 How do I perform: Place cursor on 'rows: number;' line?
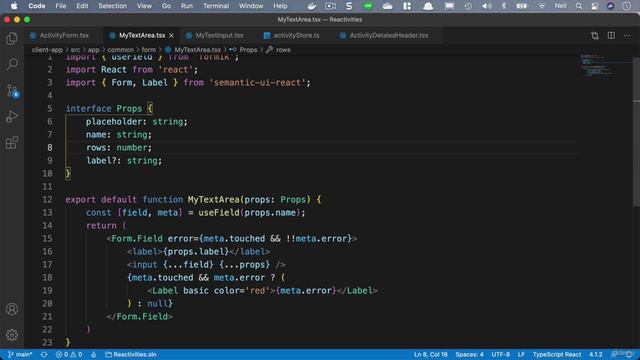click(x=119, y=147)
